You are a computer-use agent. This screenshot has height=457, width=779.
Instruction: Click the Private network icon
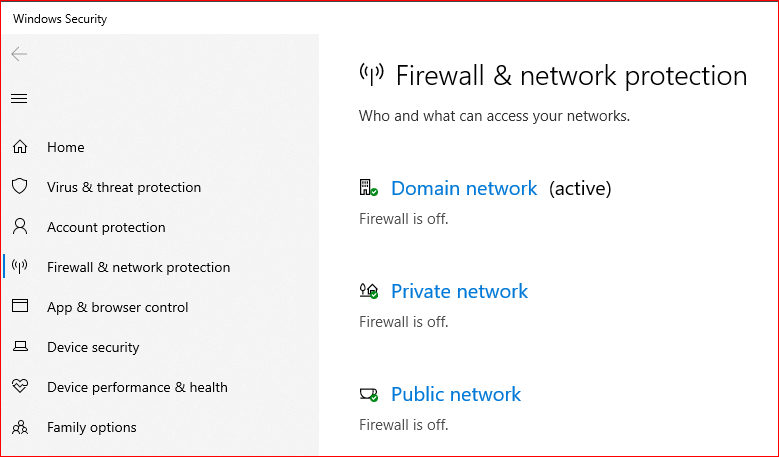[368, 291]
